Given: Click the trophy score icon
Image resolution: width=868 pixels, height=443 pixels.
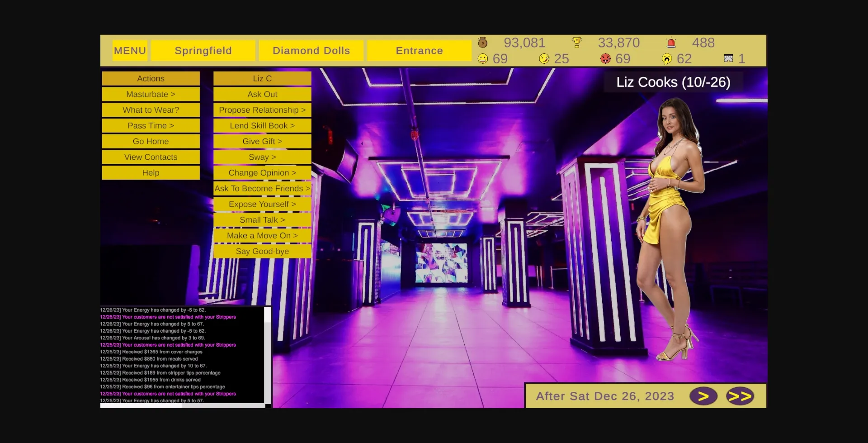Looking at the screenshot, I should pyautogui.click(x=578, y=42).
